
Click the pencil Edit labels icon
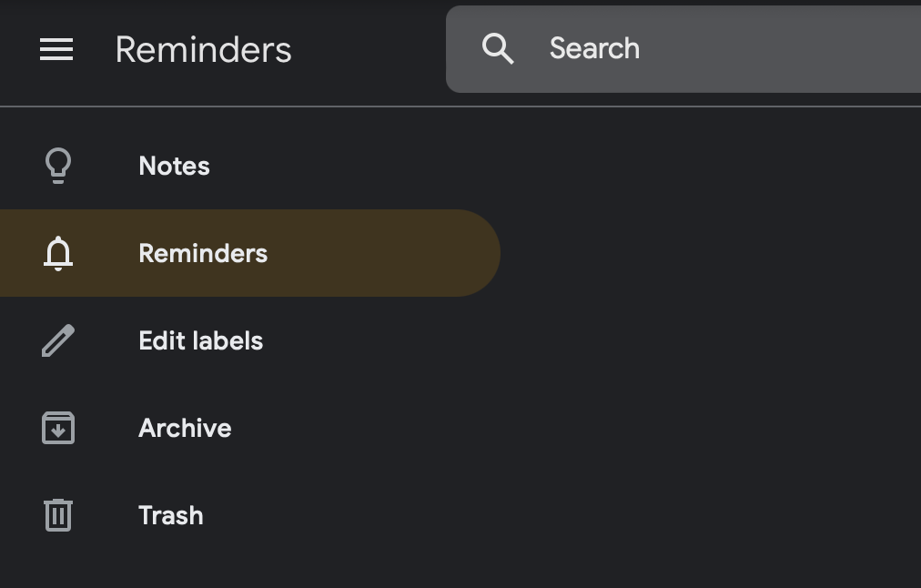[58, 340]
